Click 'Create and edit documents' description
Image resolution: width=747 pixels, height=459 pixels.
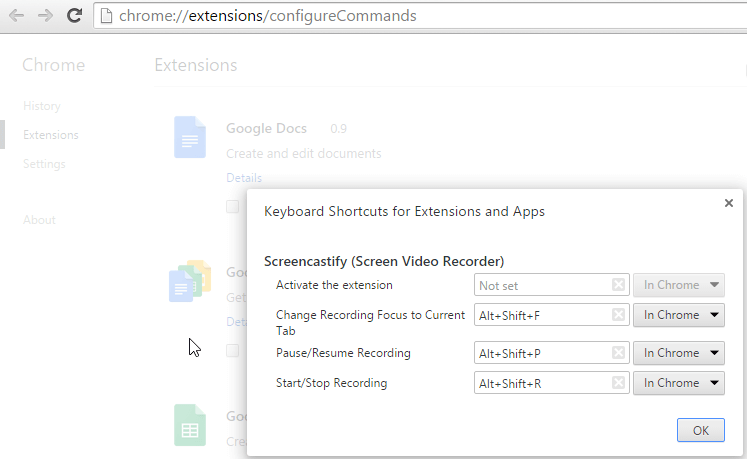[303, 153]
